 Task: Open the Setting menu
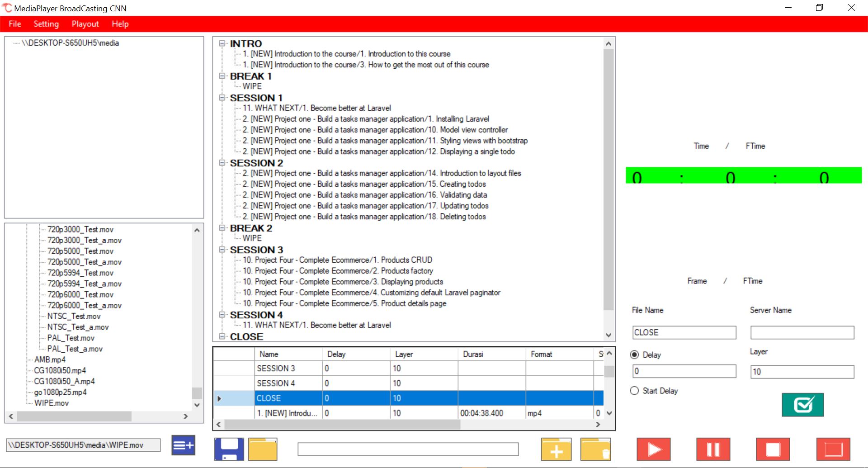46,24
